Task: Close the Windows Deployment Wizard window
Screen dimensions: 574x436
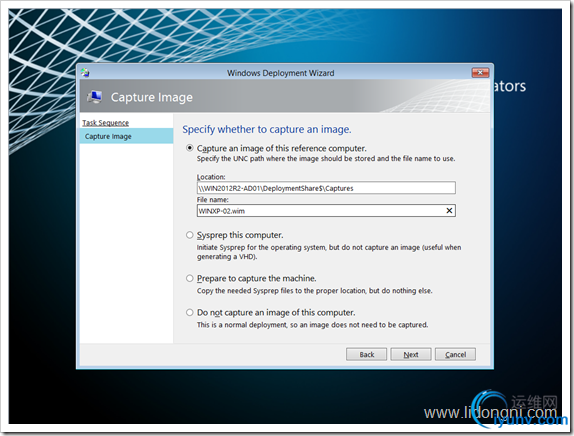Action: pos(480,72)
